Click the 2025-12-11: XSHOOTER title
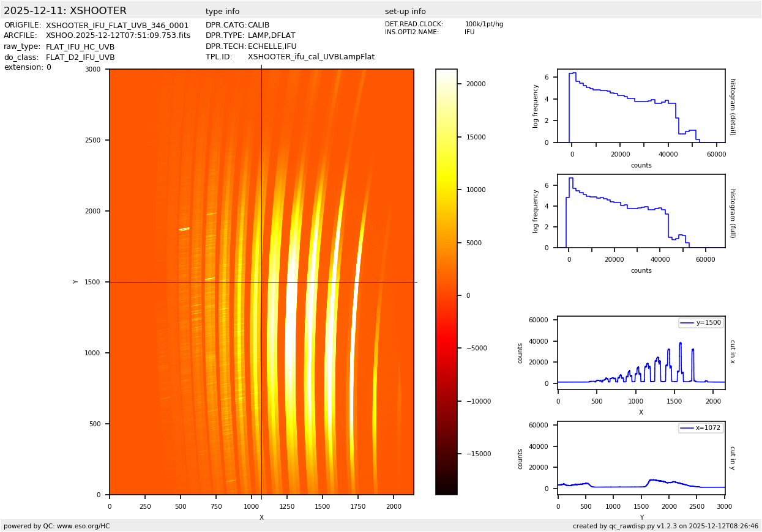 click(x=65, y=11)
